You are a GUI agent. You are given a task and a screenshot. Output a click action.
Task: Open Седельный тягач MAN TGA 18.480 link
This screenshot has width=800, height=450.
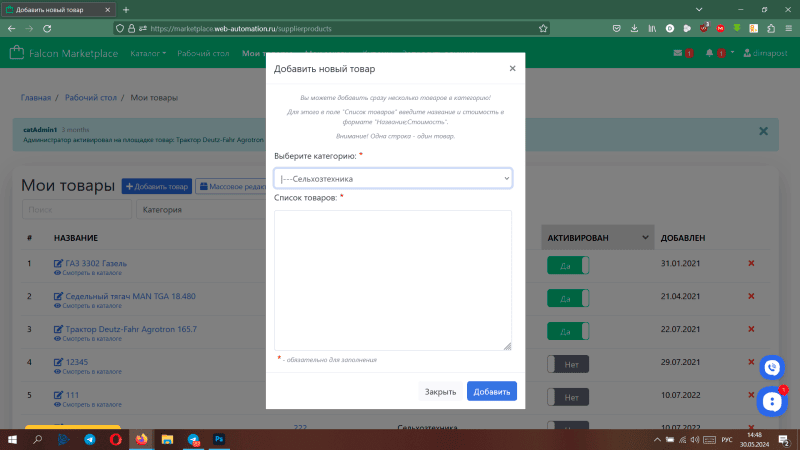[x=130, y=296]
